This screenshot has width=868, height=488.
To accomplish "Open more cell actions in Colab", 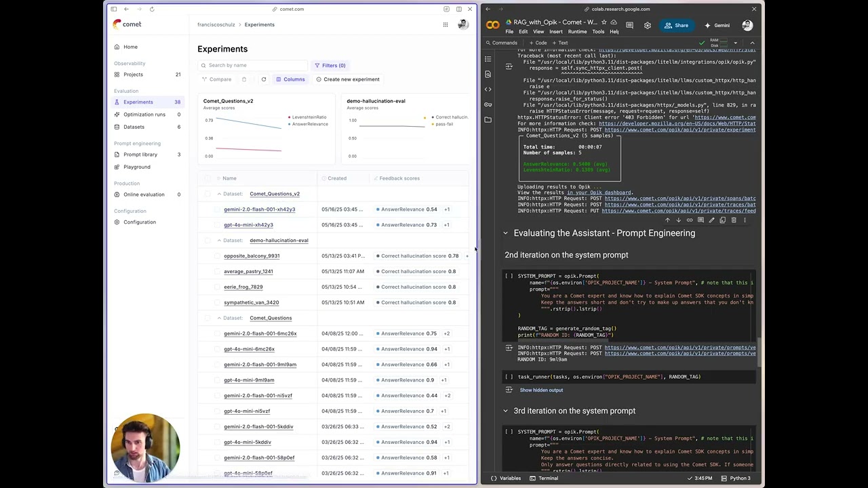I will click(745, 220).
